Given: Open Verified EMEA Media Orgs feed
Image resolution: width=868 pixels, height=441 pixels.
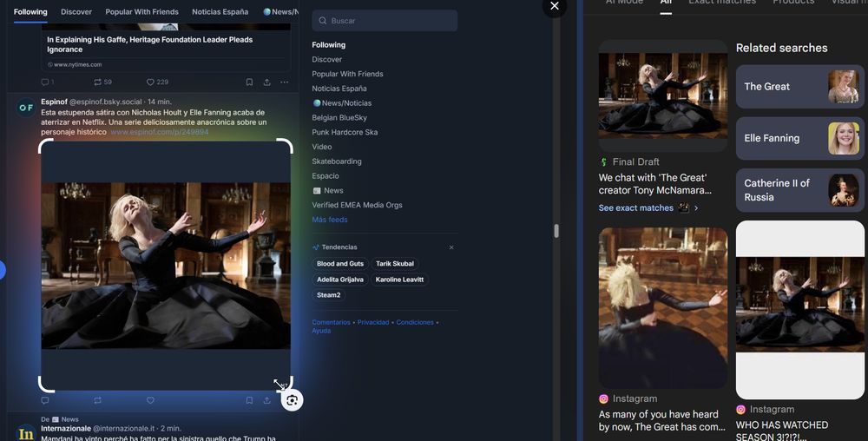Looking at the screenshot, I should [x=357, y=205].
